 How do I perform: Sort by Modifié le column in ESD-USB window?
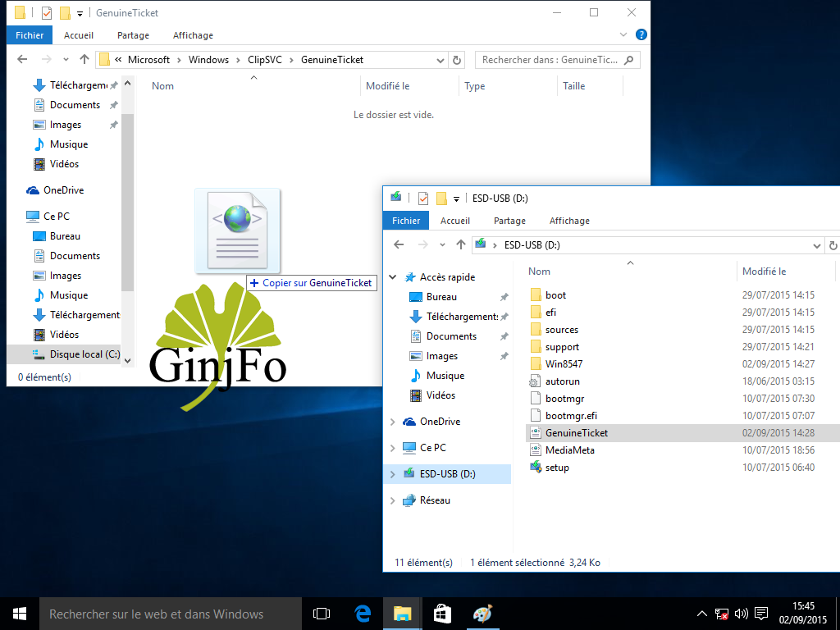[x=764, y=271]
